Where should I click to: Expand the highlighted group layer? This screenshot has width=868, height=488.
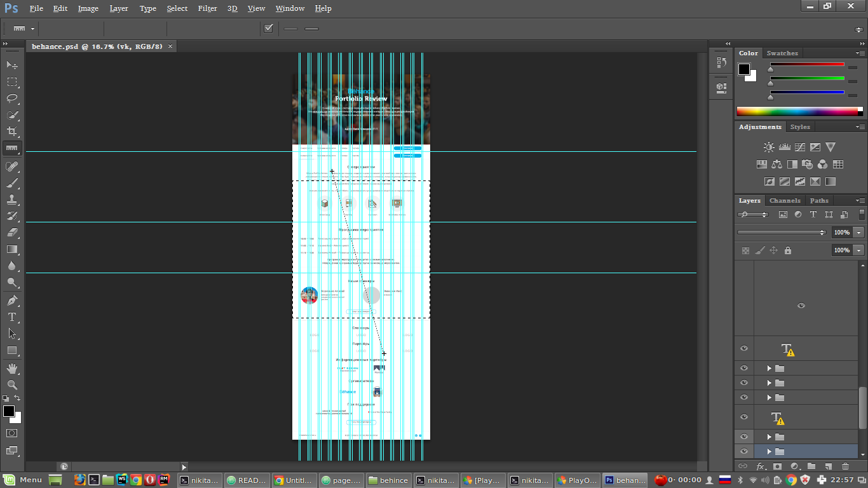769,452
